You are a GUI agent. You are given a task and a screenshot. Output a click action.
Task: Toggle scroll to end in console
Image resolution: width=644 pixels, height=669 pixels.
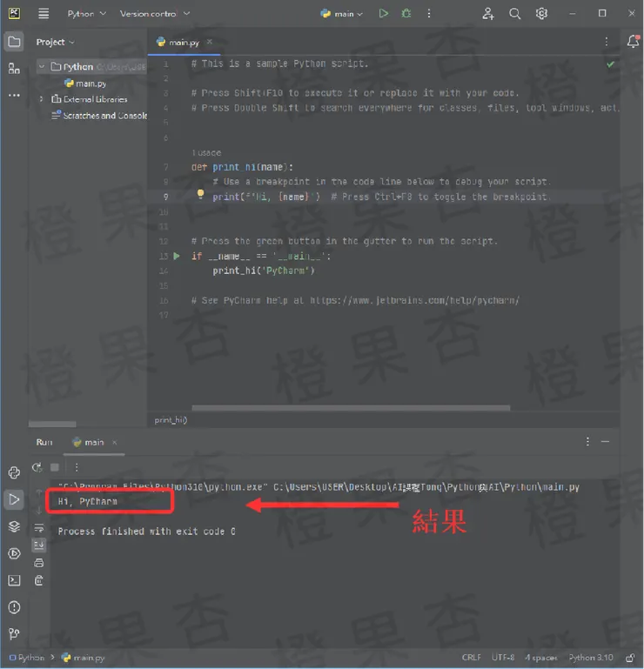click(39, 545)
